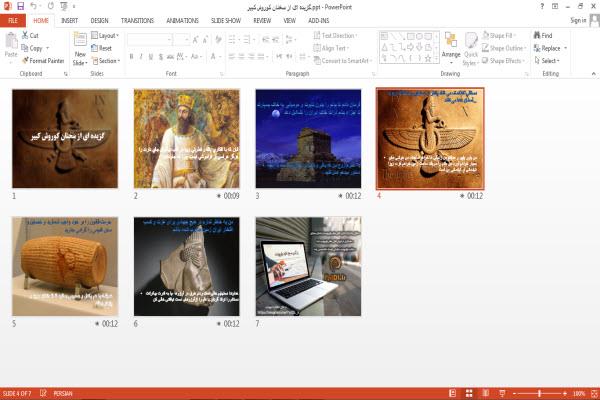This screenshot has width=600, height=400.
Task: Click the Cut scissors icon
Action: (25, 35)
